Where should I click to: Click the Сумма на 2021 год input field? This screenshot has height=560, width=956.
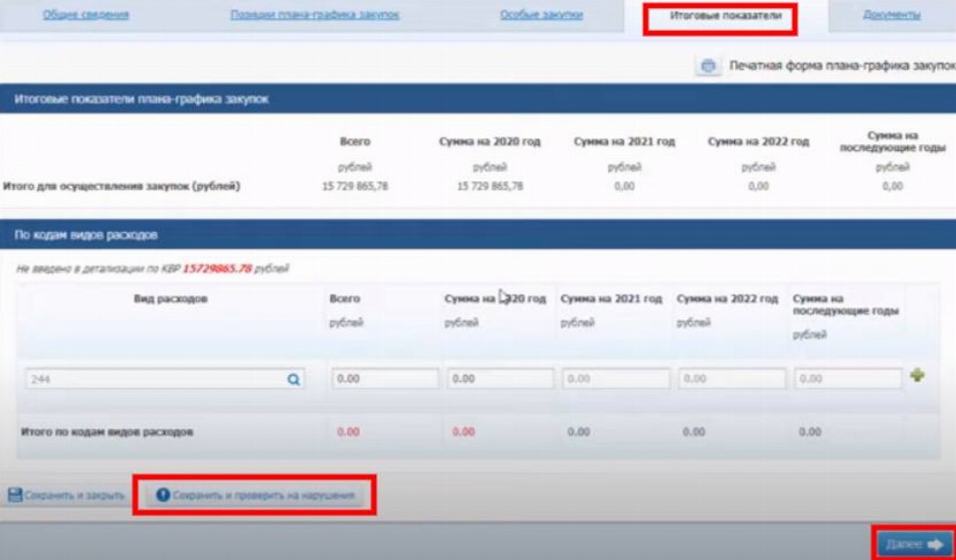pyautogui.click(x=615, y=379)
